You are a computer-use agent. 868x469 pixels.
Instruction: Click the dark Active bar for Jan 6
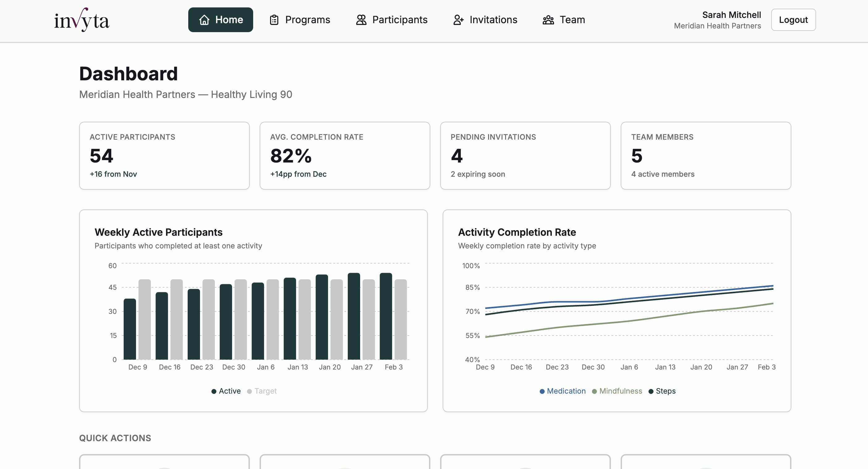pyautogui.click(x=258, y=321)
